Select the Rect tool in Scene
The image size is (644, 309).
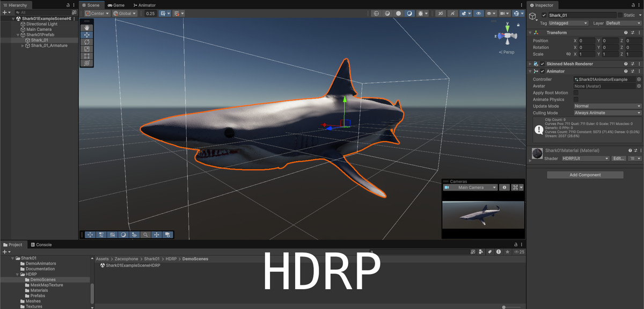(87, 56)
